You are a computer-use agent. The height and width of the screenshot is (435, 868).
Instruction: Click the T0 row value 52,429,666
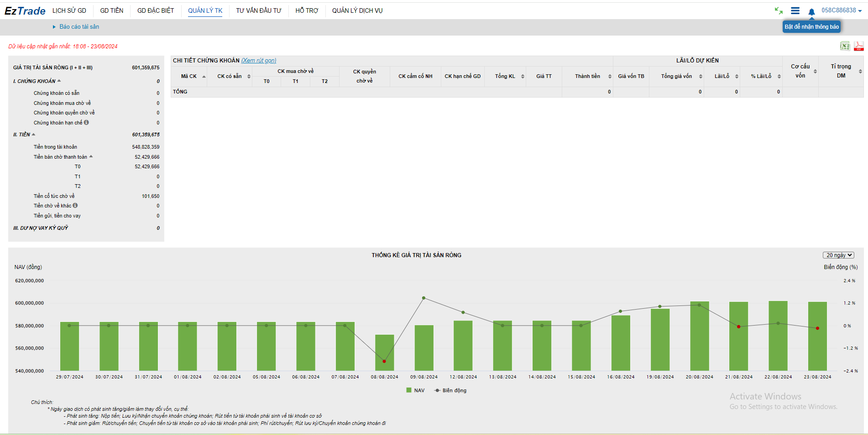point(147,166)
